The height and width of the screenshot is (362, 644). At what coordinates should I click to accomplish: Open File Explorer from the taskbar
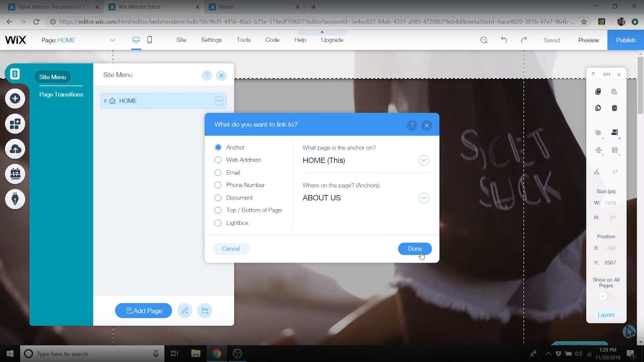coord(196,354)
